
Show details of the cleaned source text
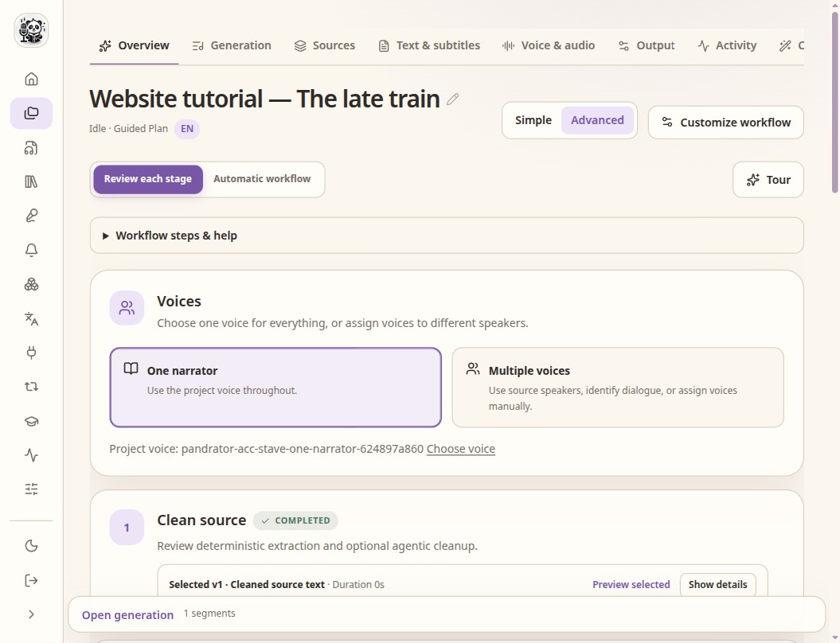coord(717,585)
